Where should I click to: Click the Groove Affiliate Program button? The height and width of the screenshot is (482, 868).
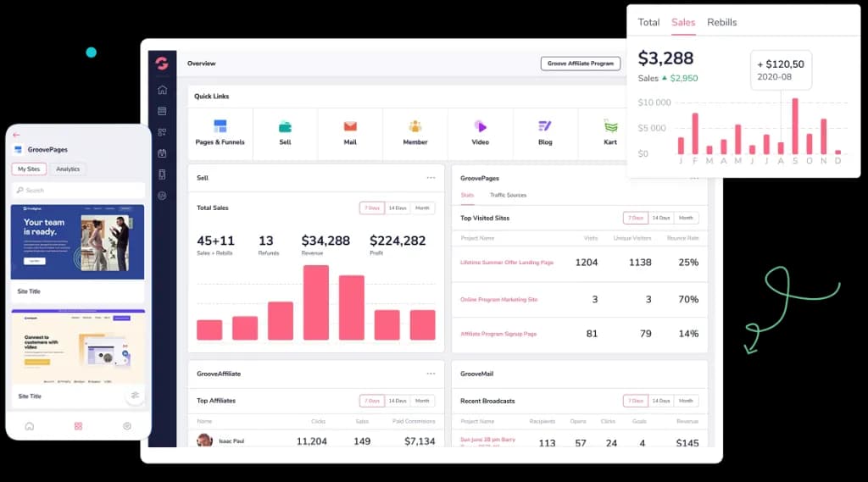[580, 64]
